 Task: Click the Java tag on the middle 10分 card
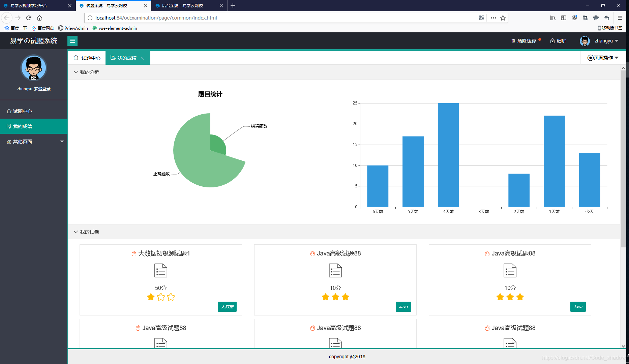pos(403,307)
